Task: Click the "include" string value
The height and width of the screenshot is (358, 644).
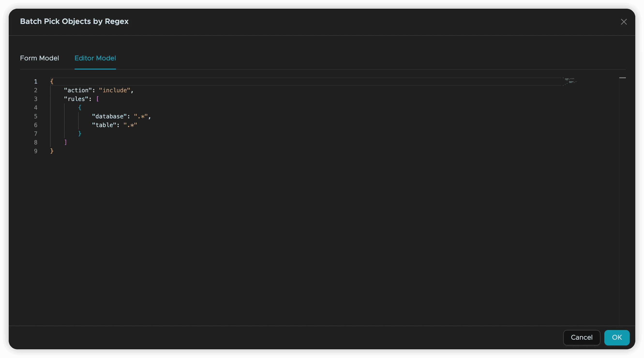Action: point(115,90)
